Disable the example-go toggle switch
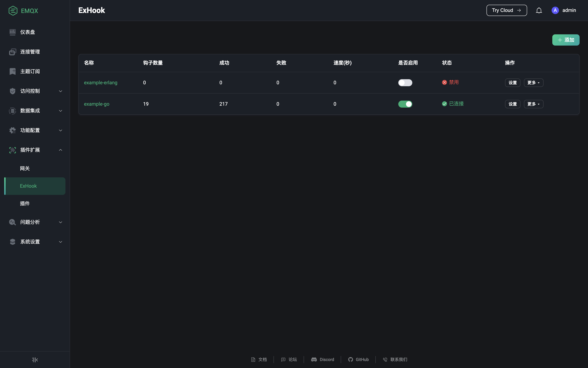588x368 pixels. click(405, 104)
